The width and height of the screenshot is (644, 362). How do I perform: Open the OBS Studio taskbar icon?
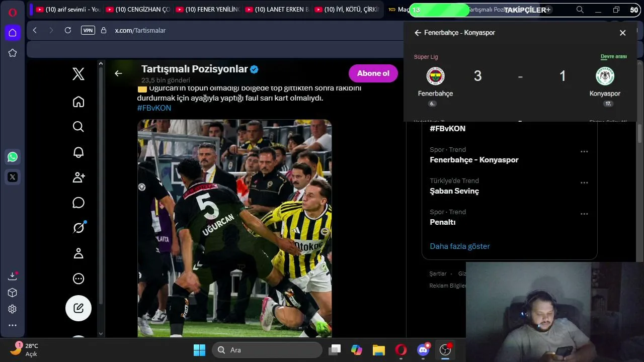(x=445, y=350)
